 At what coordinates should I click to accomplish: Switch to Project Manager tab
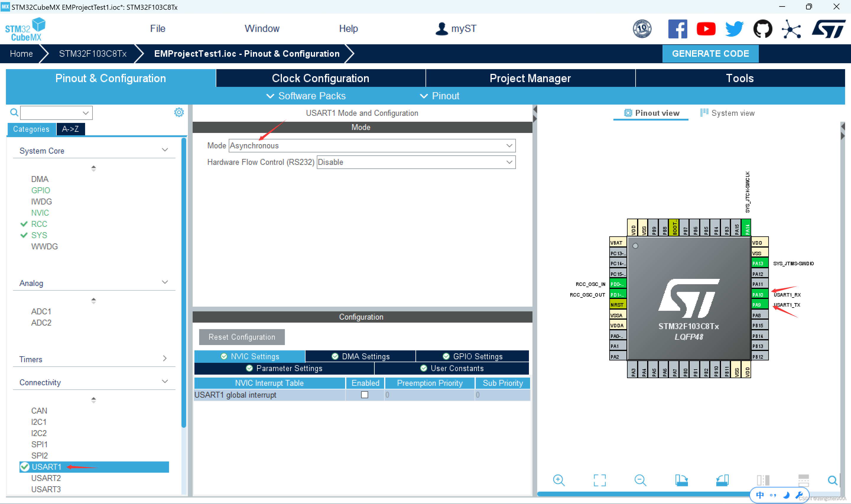530,78
